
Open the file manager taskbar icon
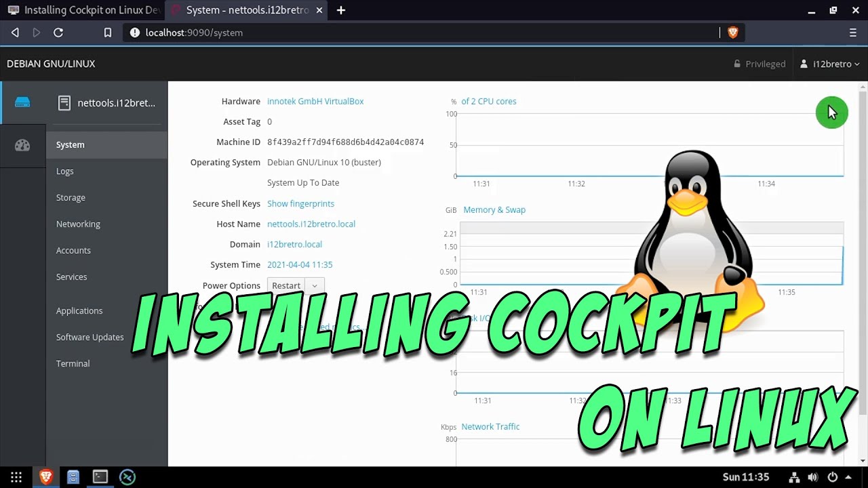73,477
